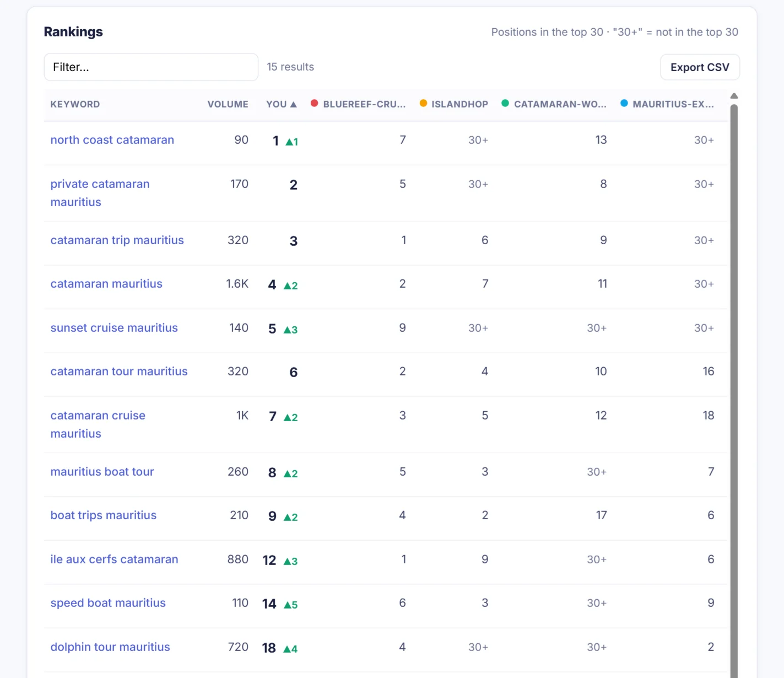Click Catamaran-wo position 17 for boat trips mauritius

pyautogui.click(x=601, y=515)
